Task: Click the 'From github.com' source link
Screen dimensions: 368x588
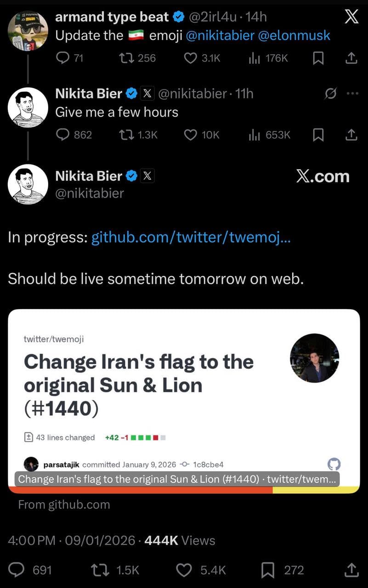Action: [64, 504]
